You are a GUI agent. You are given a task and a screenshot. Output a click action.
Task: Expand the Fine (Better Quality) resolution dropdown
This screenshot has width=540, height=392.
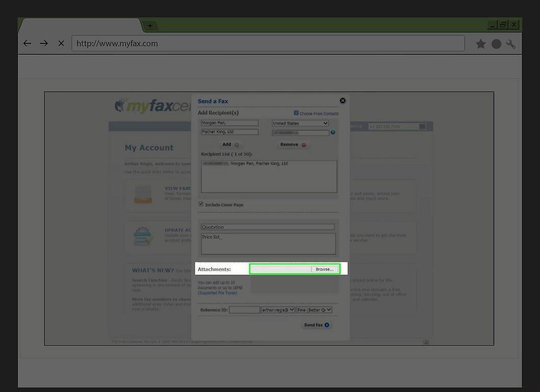click(314, 310)
